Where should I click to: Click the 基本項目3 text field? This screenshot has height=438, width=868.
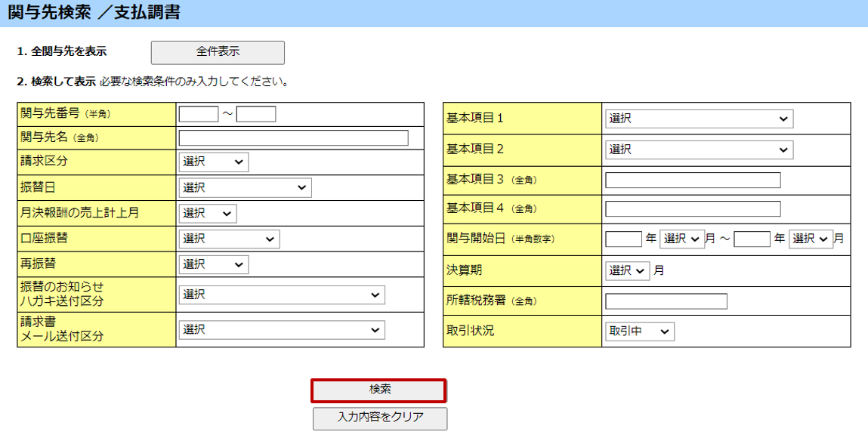(693, 180)
